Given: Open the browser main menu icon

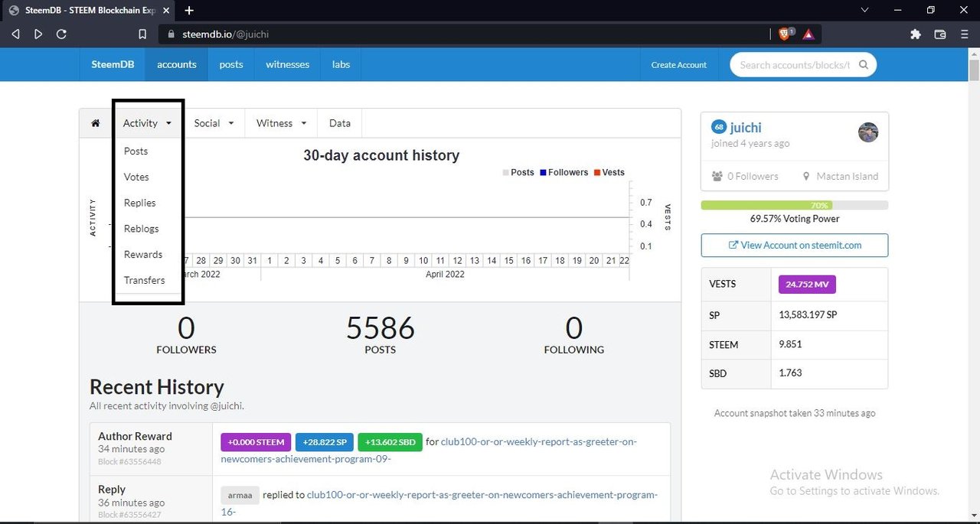Looking at the screenshot, I should pyautogui.click(x=964, y=34).
